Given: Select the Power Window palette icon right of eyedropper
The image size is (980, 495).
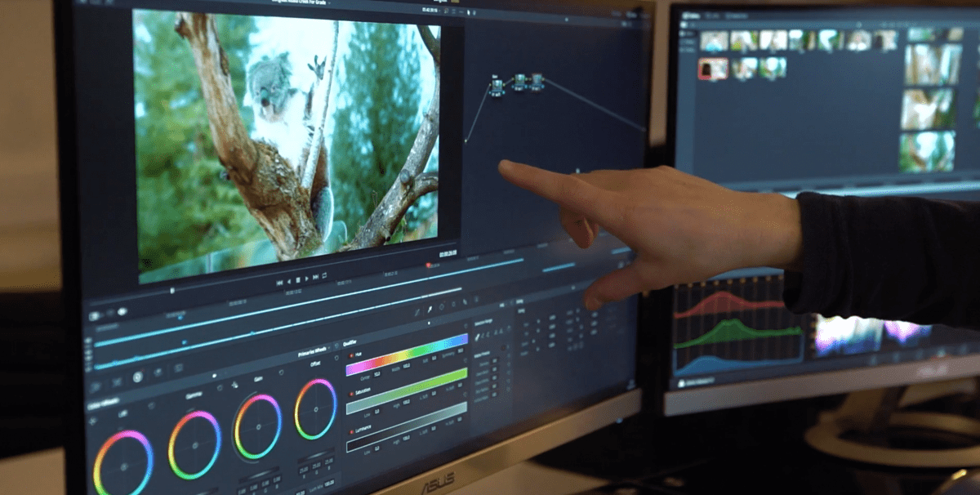Looking at the screenshot, I should point(442,307).
